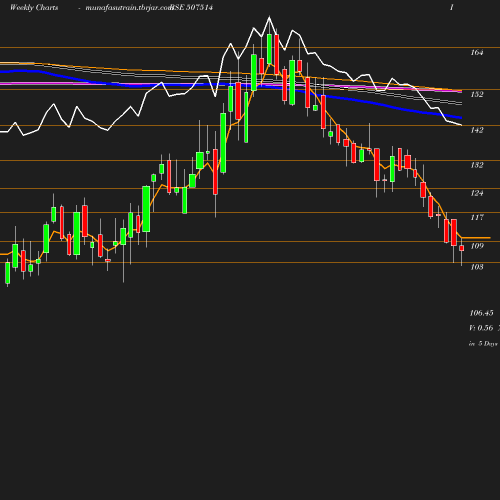Click the 'in 5 Days' text
500x500 pixels.
click(483, 344)
